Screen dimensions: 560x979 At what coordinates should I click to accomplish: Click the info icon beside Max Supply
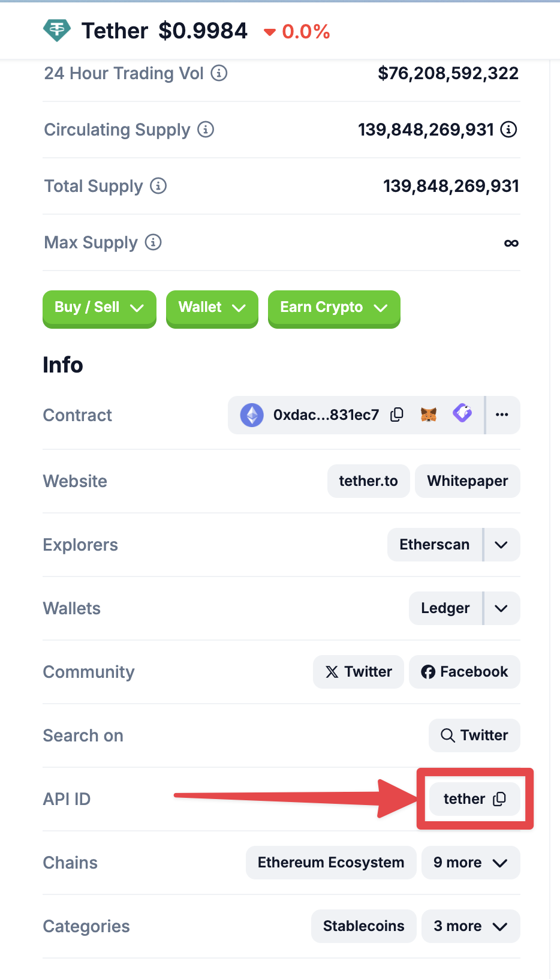tap(154, 242)
